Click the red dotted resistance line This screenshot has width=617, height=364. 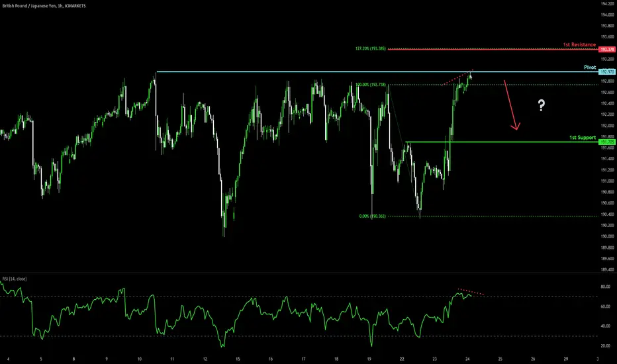click(493, 49)
